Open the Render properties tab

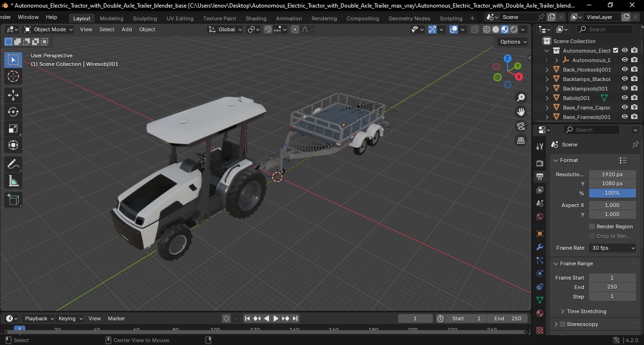[540, 163]
